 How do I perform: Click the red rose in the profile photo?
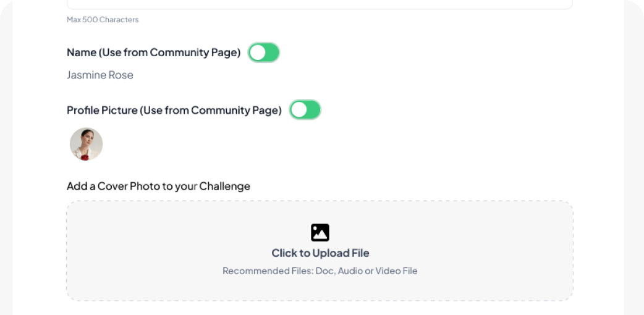point(84,156)
